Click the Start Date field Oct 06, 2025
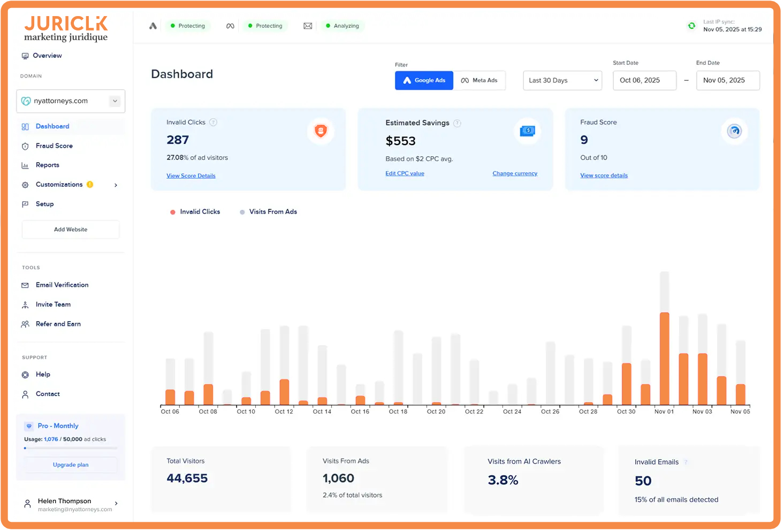The height and width of the screenshot is (532, 784). (x=644, y=80)
